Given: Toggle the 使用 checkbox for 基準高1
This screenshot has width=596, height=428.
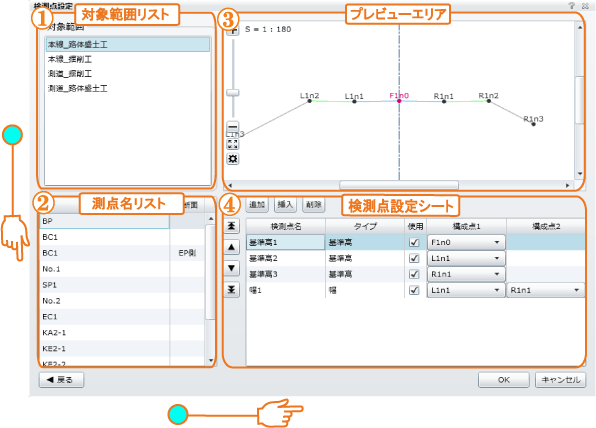Looking at the screenshot, I should coord(414,242).
